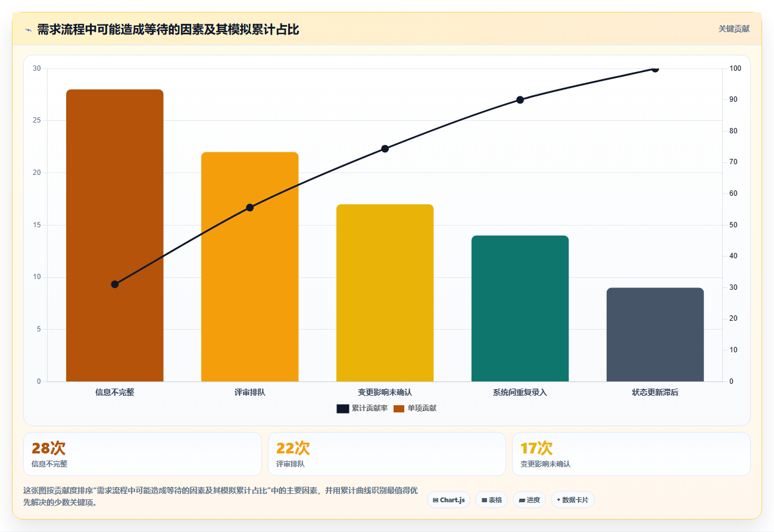The width and height of the screenshot is (774, 532).
Task: Click the 系统间重复录入 x-axis label
Action: click(x=520, y=392)
